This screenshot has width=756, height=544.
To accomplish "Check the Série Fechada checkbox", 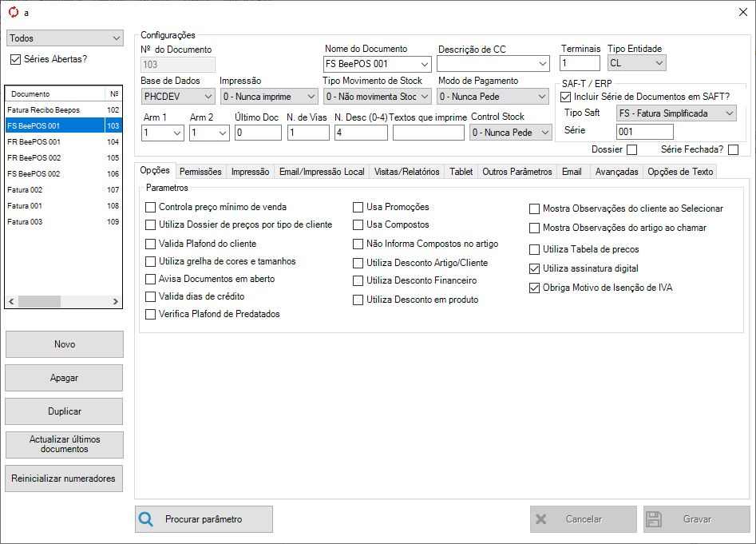I will coord(733,149).
